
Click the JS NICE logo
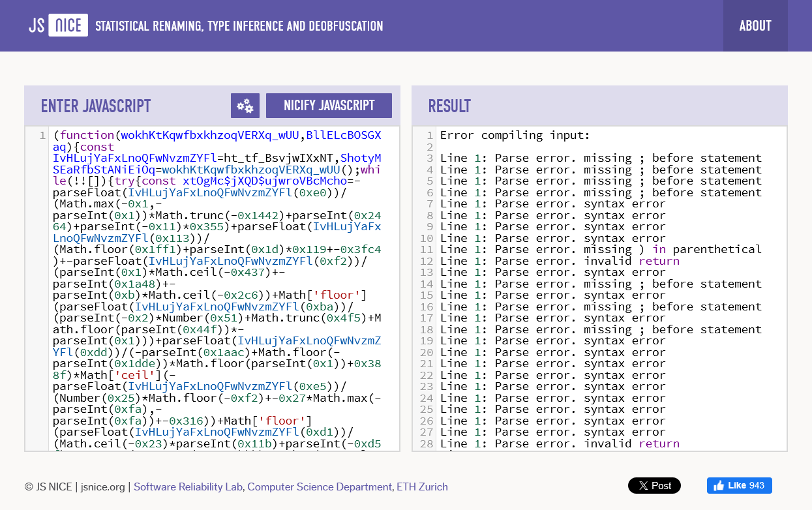coord(59,26)
